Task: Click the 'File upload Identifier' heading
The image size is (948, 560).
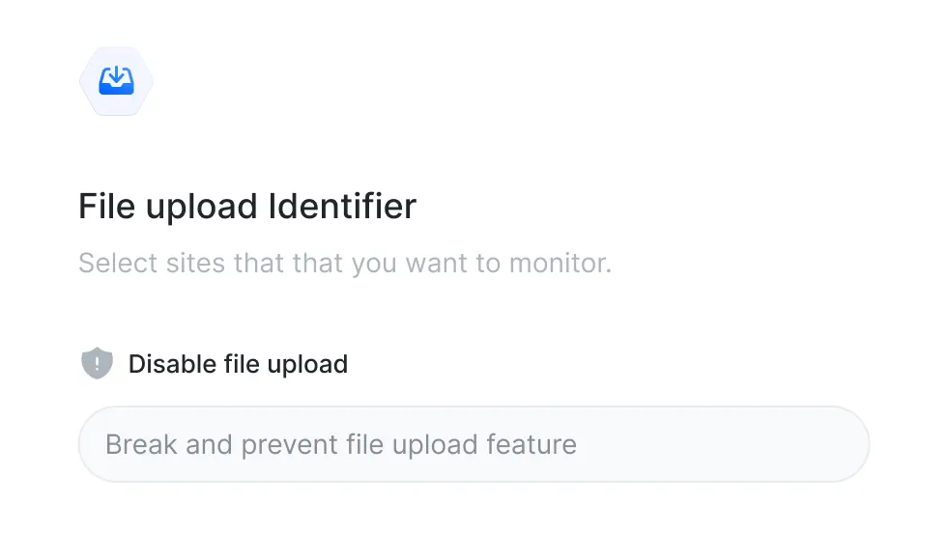Action: (246, 206)
